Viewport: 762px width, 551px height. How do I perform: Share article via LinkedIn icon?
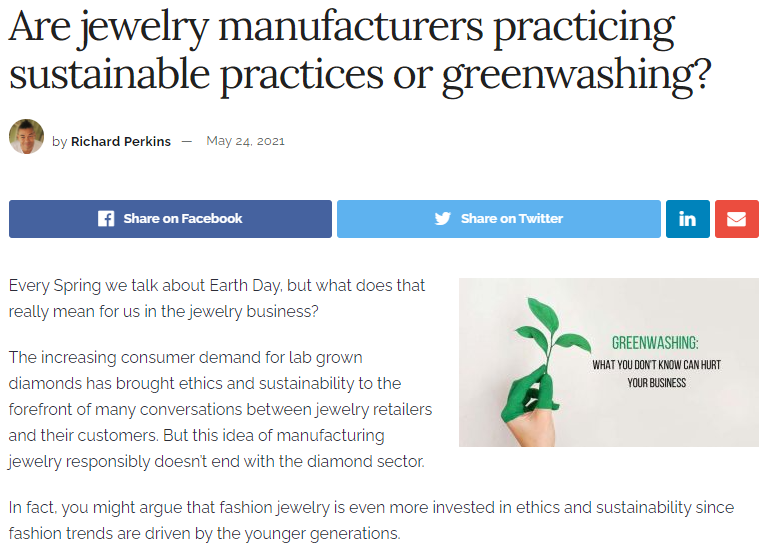coord(688,219)
